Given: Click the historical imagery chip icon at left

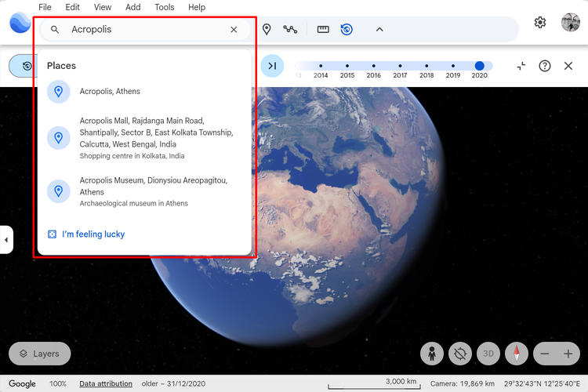Looking at the screenshot, I should (x=27, y=67).
